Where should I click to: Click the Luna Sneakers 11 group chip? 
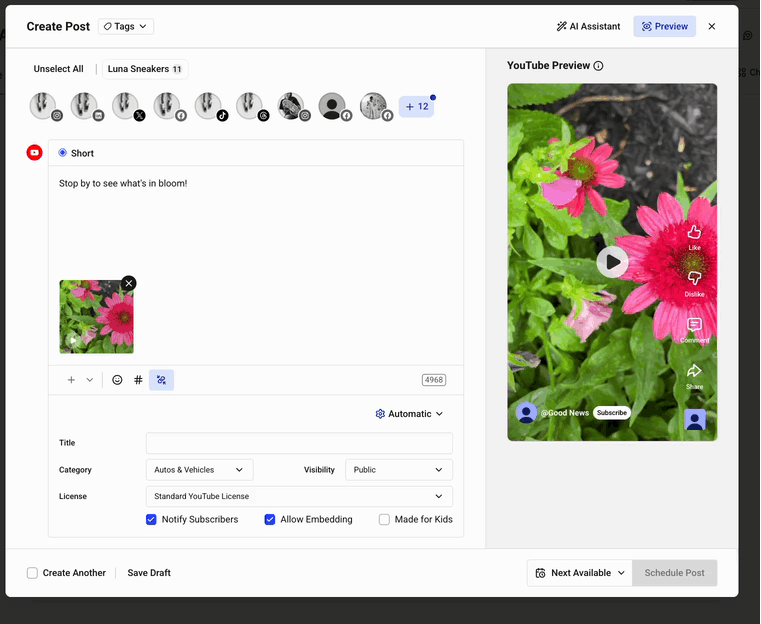point(145,69)
